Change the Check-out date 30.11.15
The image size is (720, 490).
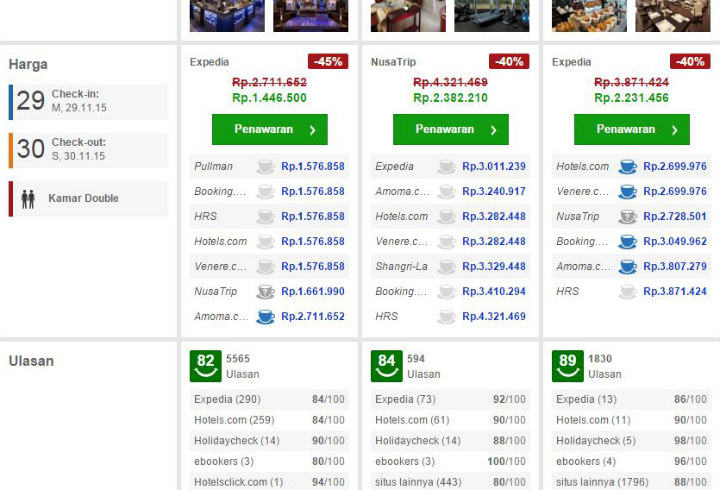(x=88, y=150)
